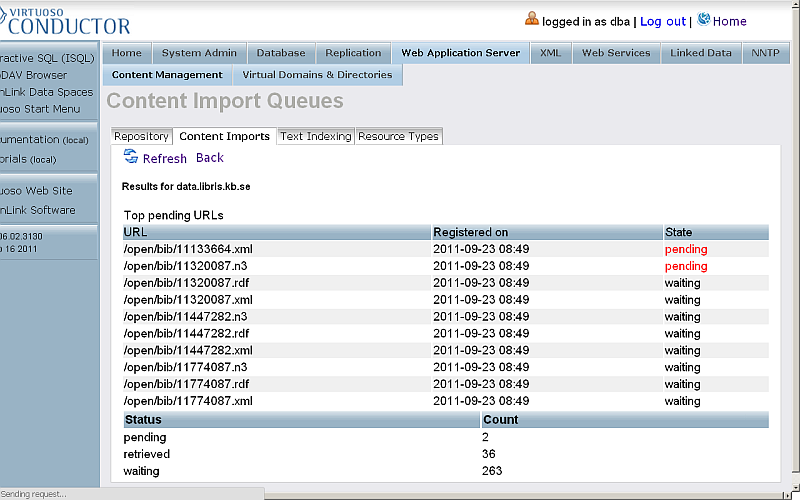Open the System Admin tab
The height and width of the screenshot is (500, 800).
point(199,53)
